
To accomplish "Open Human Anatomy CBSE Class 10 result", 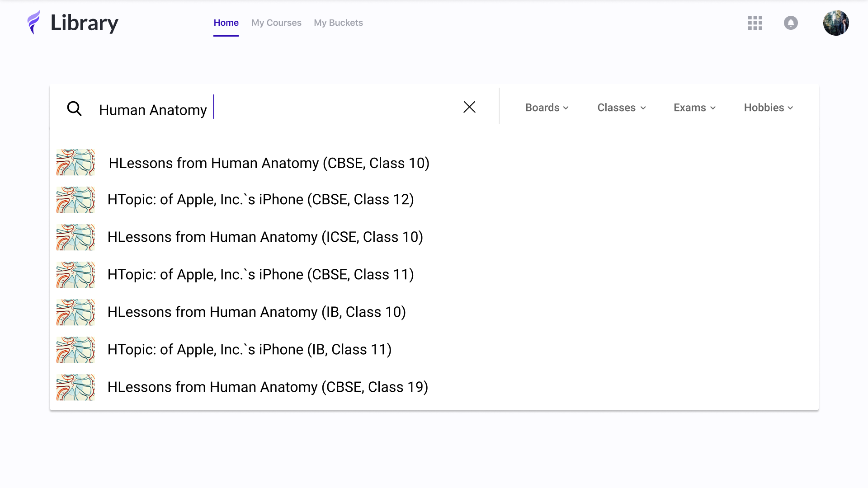I will 269,163.
